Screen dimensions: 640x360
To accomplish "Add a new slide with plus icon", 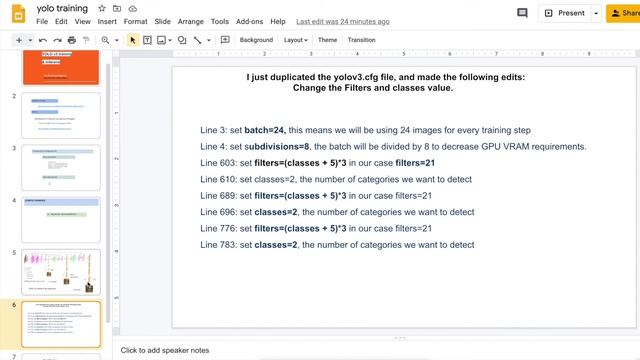I will (19, 40).
